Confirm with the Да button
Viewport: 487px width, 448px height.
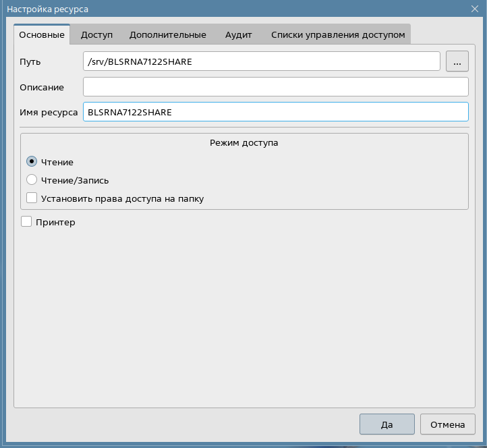click(387, 424)
